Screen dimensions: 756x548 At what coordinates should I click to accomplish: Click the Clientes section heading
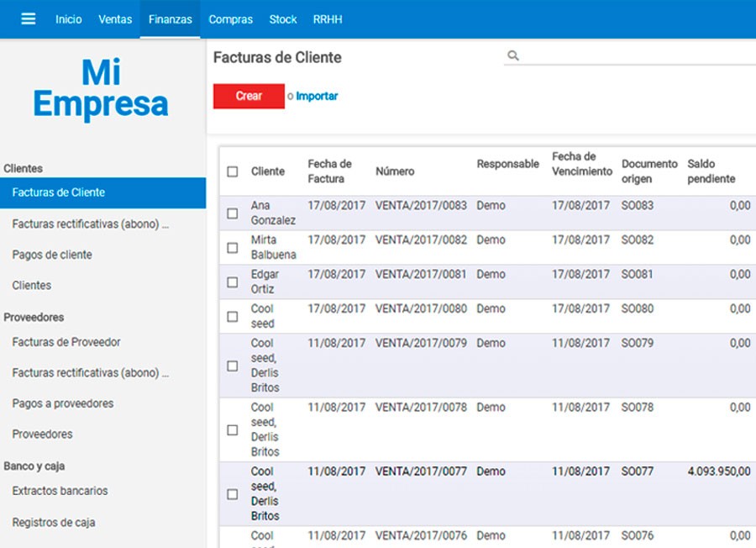click(x=24, y=168)
